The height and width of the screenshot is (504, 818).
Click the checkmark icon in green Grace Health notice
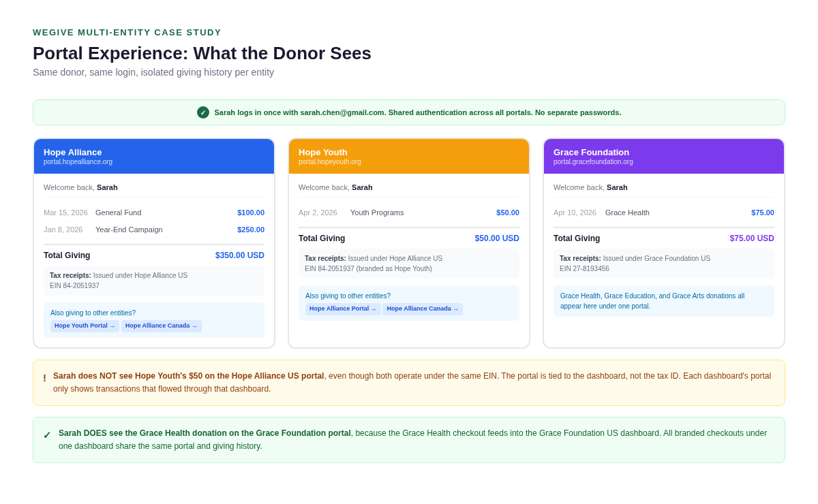click(47, 435)
